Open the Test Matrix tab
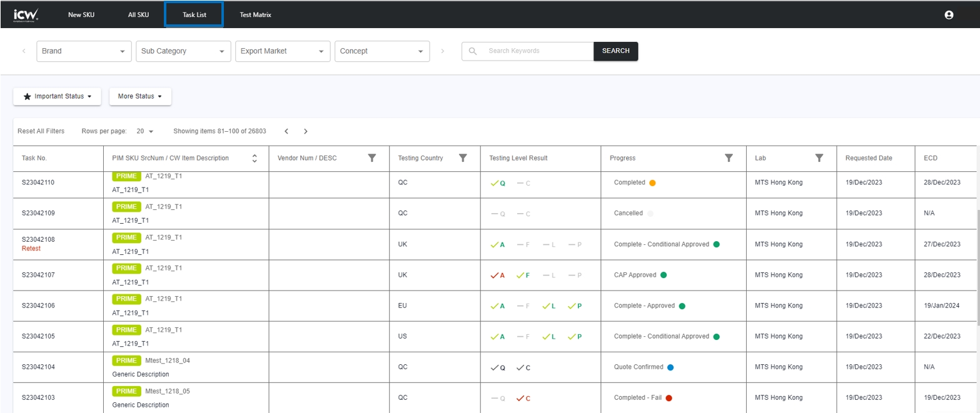The width and height of the screenshot is (980, 413). click(255, 15)
